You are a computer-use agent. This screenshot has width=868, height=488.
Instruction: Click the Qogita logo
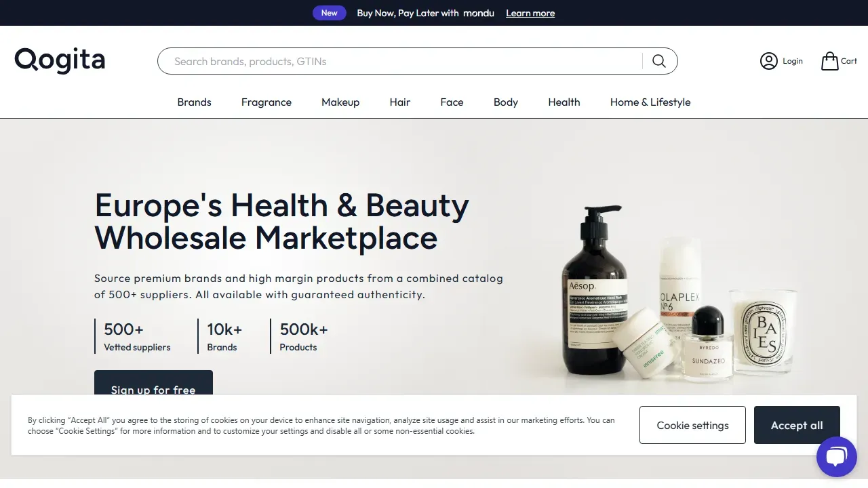coord(60,60)
